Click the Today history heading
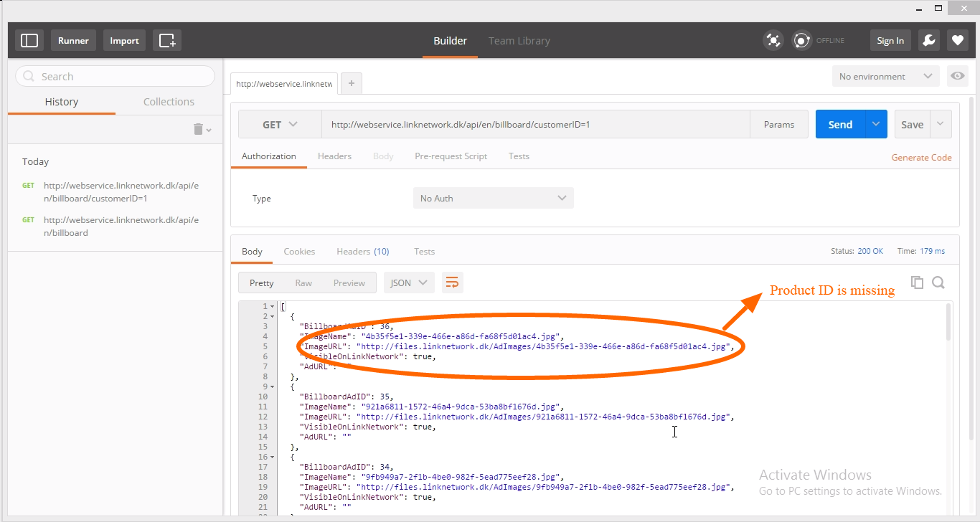This screenshot has height=522, width=980. coord(36,161)
